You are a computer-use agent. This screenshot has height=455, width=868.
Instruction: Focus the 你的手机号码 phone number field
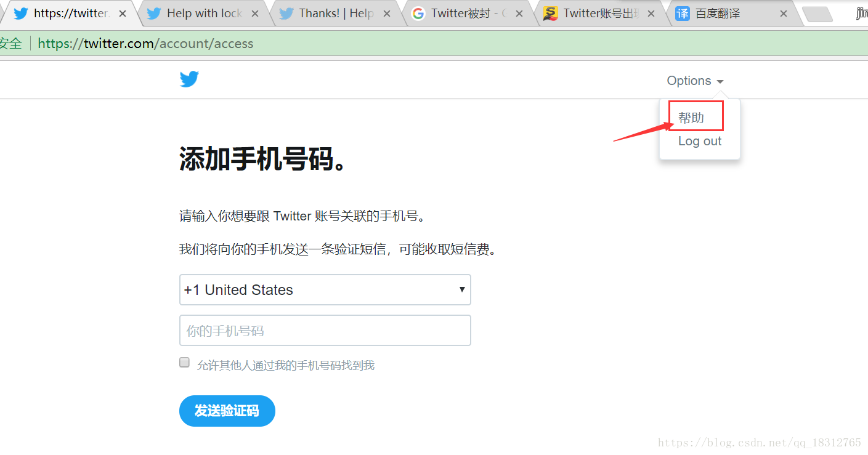point(325,331)
